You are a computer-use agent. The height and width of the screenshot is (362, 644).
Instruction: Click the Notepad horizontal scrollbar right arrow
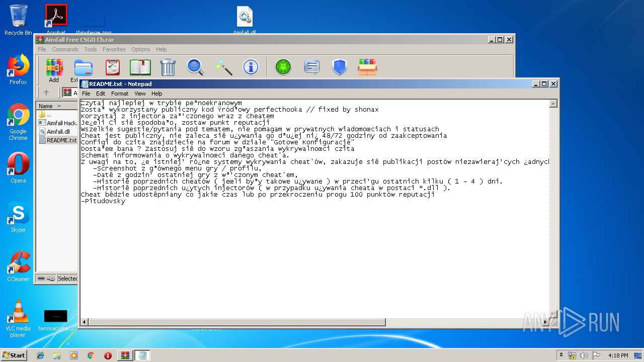pyautogui.click(x=545, y=322)
